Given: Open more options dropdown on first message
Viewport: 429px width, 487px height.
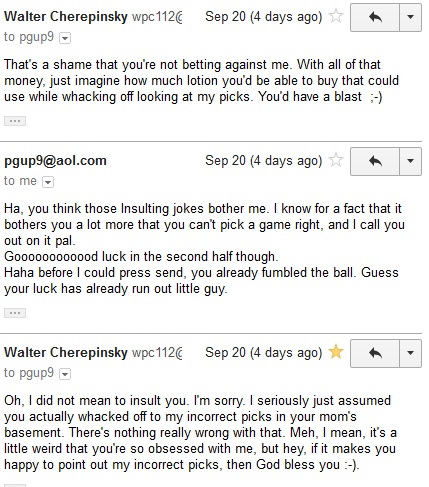Looking at the screenshot, I should (x=410, y=17).
